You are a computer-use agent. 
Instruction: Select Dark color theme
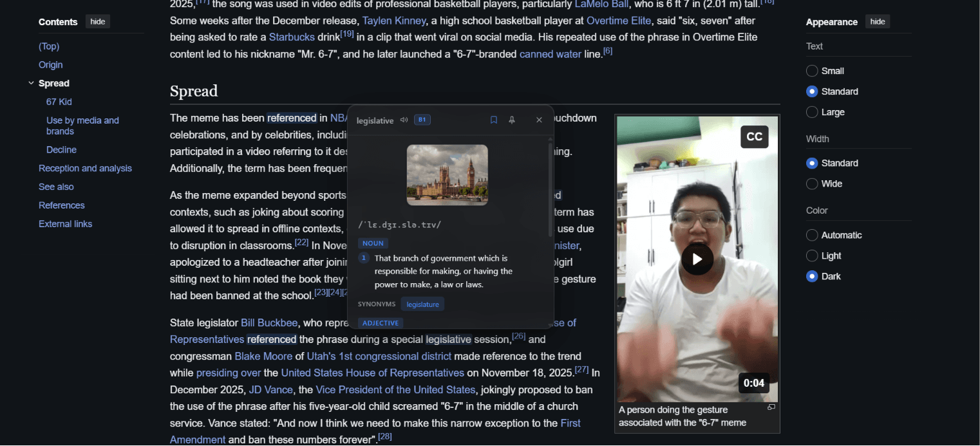click(x=812, y=276)
